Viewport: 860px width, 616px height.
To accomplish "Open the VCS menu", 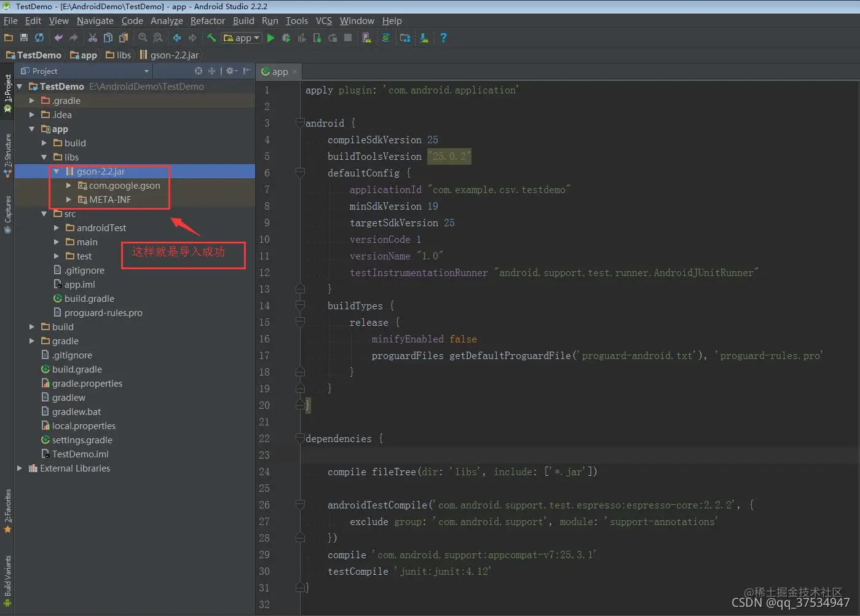I will pyautogui.click(x=324, y=20).
